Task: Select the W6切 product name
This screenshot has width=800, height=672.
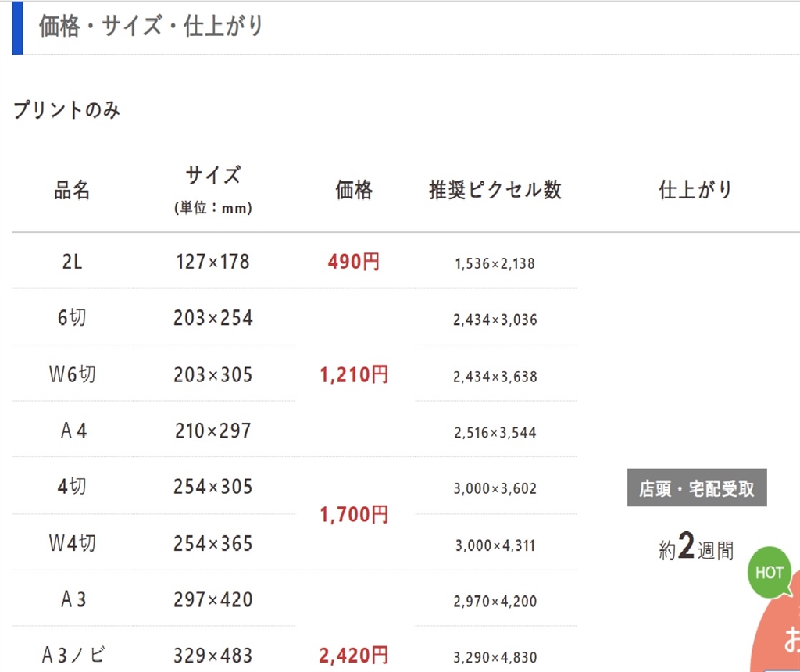Action: point(72,374)
